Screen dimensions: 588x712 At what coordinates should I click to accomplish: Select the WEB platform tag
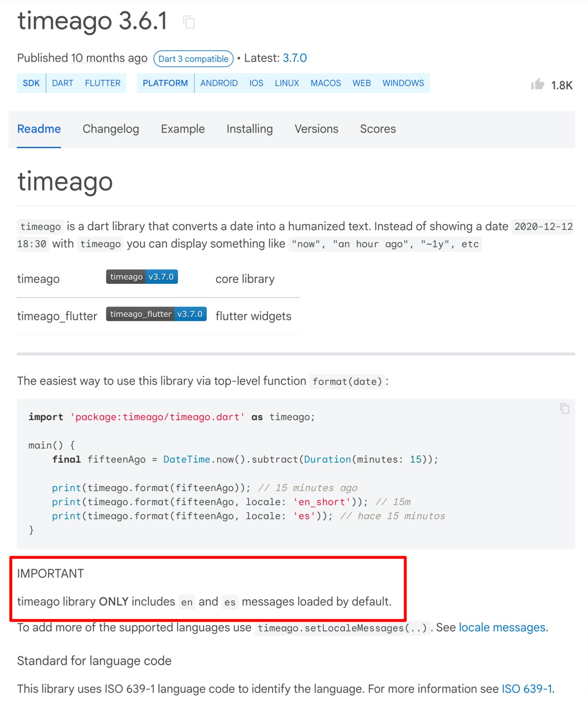[362, 83]
